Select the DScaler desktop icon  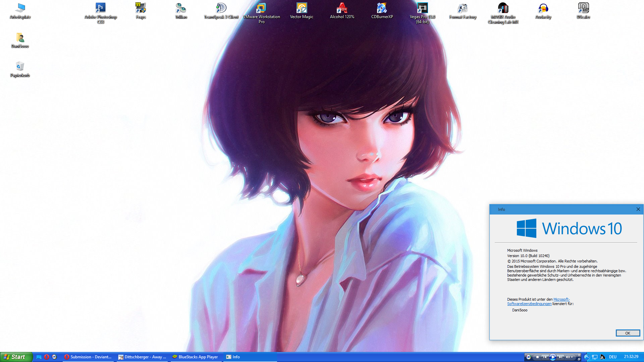tap(584, 11)
